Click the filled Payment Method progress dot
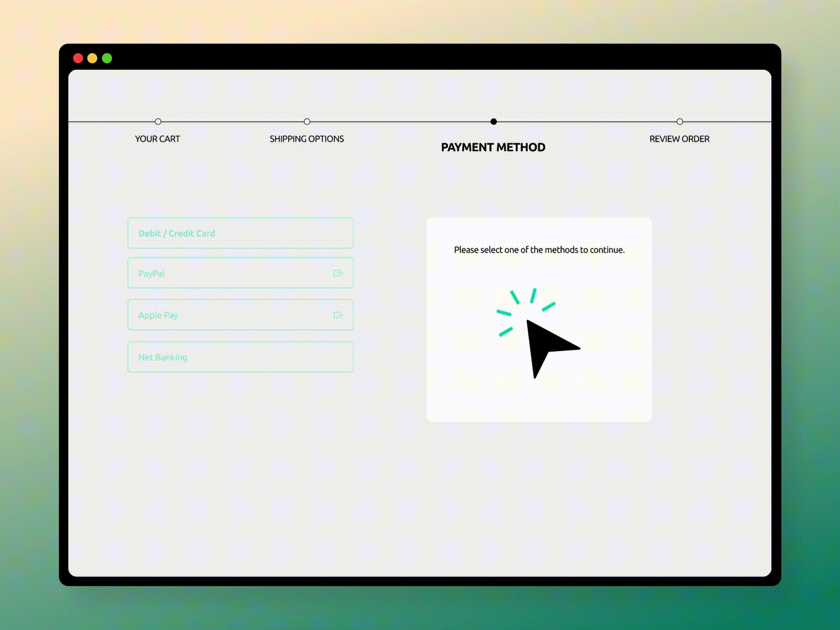Viewport: 840px width, 630px height. [493, 121]
